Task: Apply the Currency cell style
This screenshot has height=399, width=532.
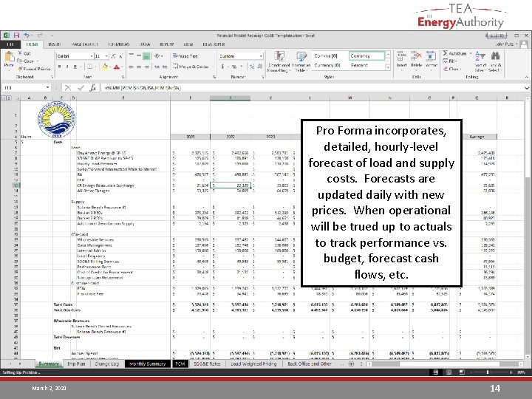Action: (366, 55)
